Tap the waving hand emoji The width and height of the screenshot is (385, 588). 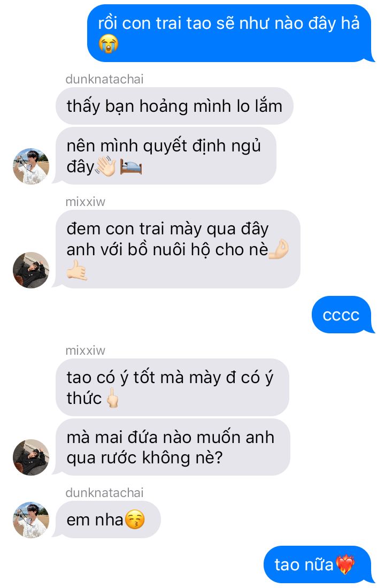[x=106, y=167]
